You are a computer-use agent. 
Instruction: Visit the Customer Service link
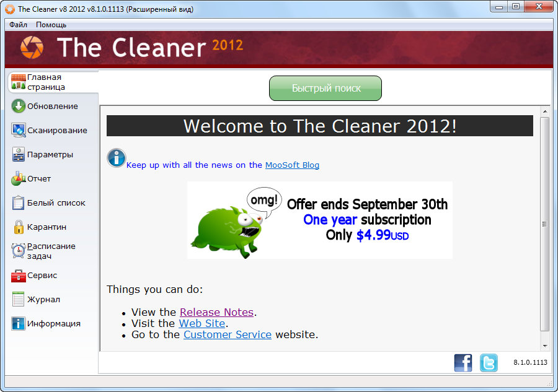pos(228,334)
